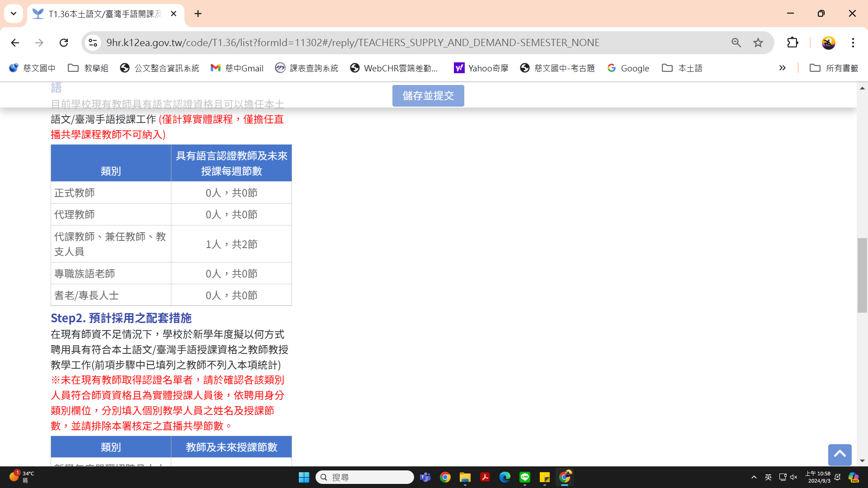Open the Copilot preview icon in the tray
868x488 pixels.
click(854, 477)
